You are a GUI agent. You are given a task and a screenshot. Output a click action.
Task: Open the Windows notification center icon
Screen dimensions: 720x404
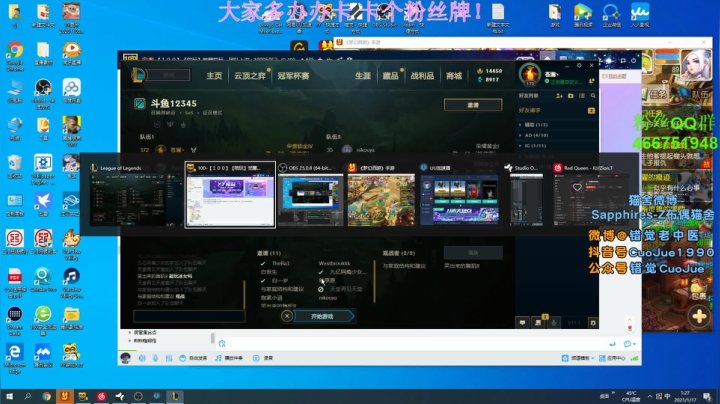[x=707, y=396]
